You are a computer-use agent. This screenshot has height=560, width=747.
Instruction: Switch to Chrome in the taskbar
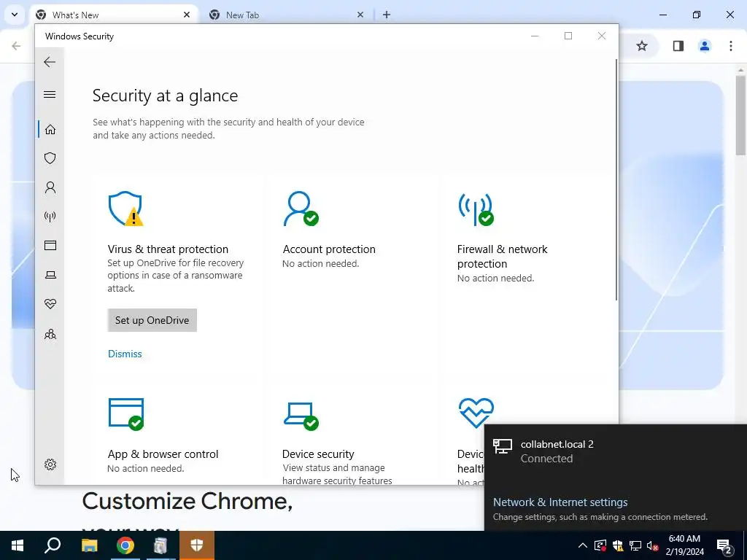125,545
